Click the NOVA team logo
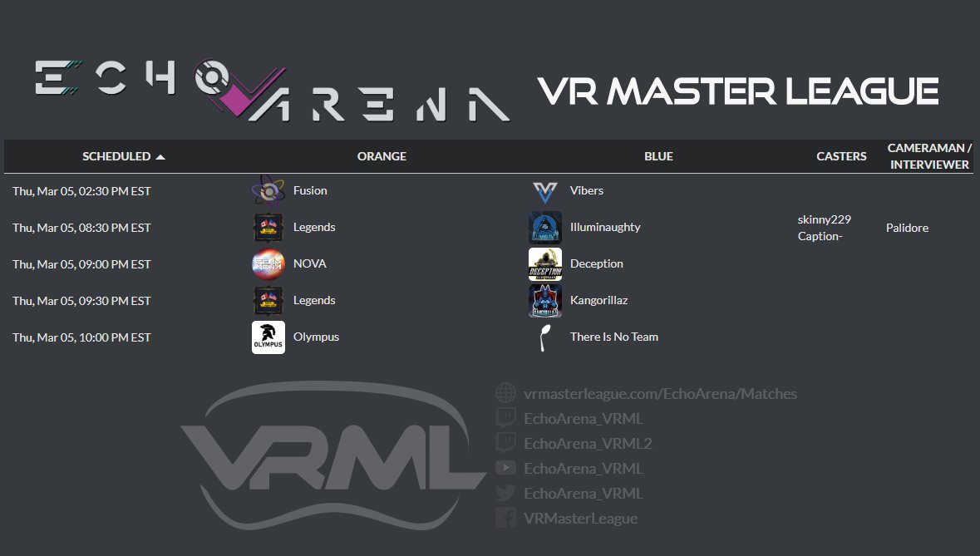The image size is (980, 556). 268,264
